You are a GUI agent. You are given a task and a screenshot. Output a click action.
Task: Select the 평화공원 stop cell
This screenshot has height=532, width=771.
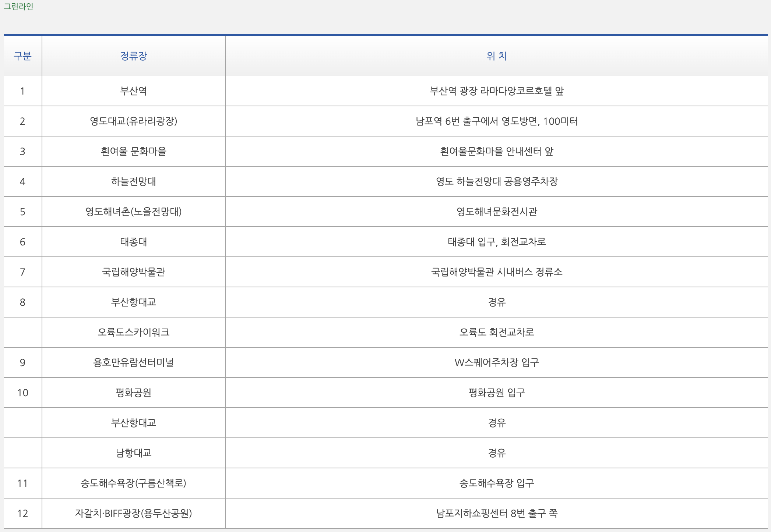tap(133, 393)
